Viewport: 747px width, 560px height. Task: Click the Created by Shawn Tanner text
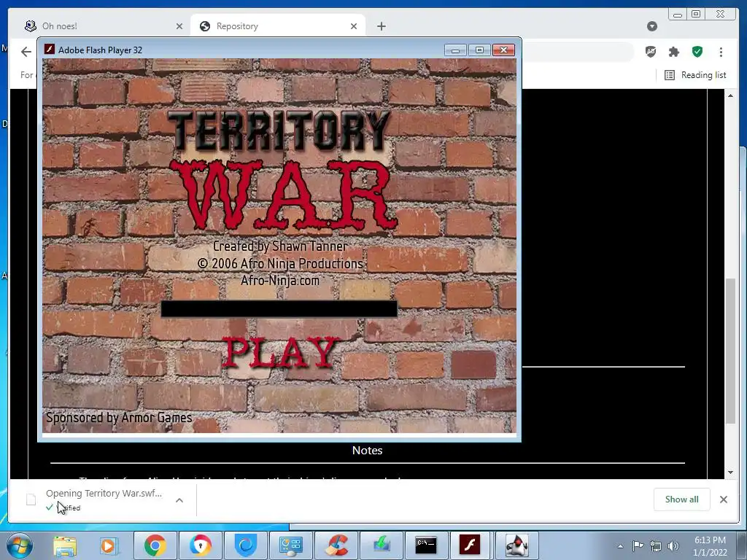(x=280, y=246)
